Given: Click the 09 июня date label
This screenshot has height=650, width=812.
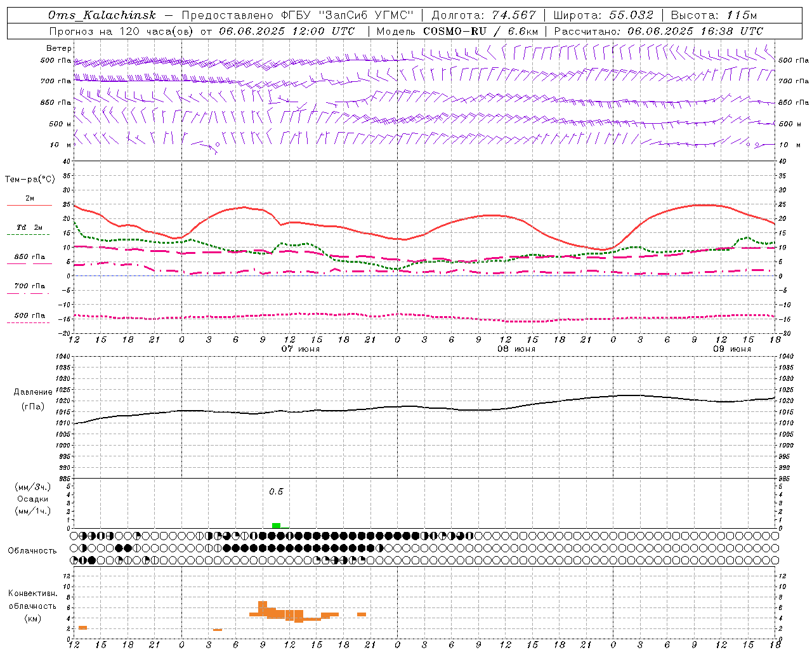Looking at the screenshot, I should [732, 349].
